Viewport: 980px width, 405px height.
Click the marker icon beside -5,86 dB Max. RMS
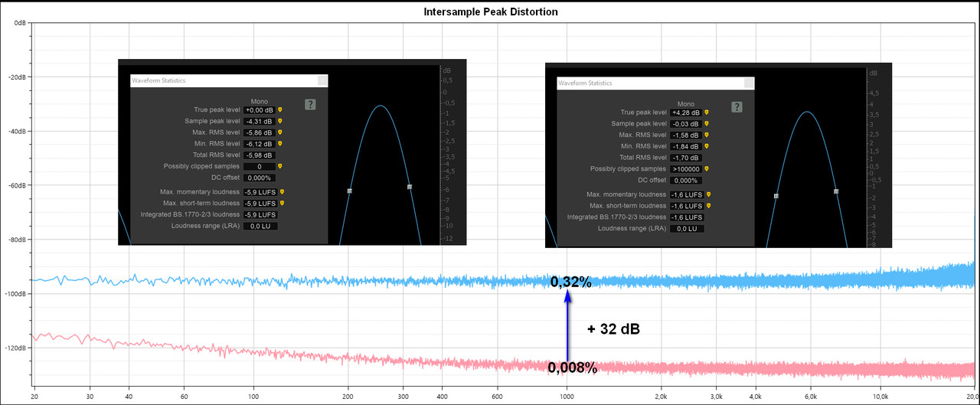(x=280, y=132)
